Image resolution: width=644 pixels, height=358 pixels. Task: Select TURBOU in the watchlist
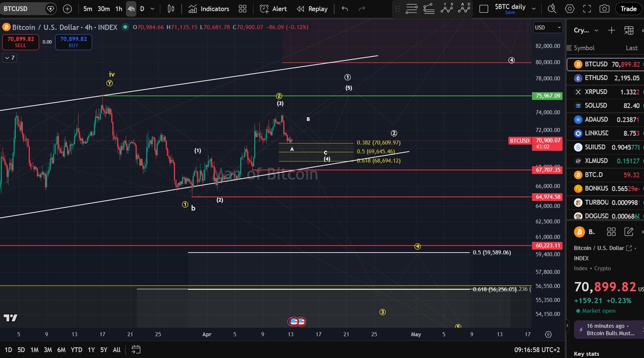pos(605,202)
